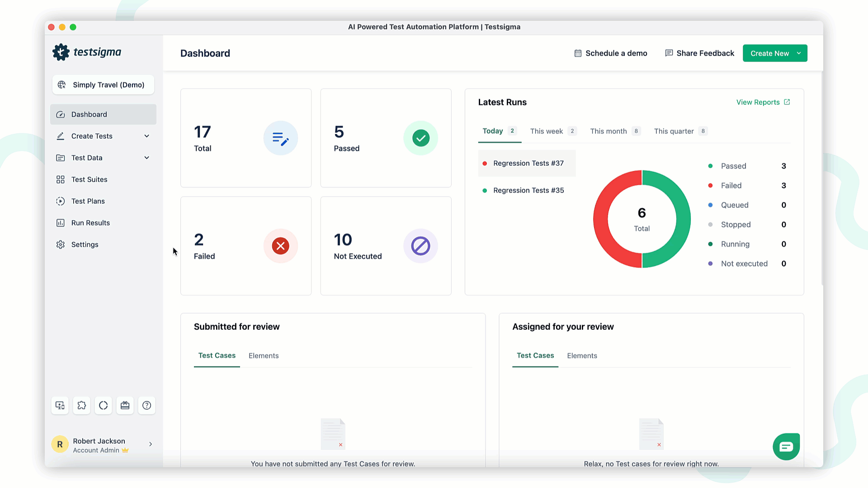
Task: Select Elements tab under Submitted for review
Action: tap(264, 356)
